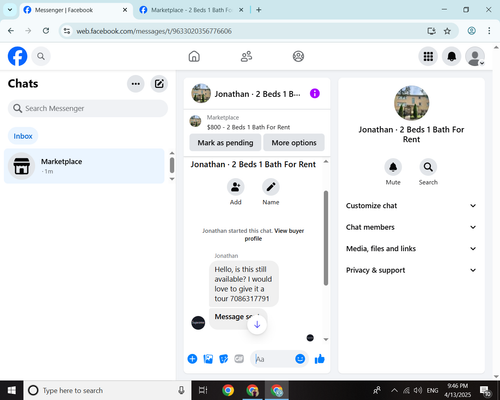Show hidden system tray icons

(x=394, y=390)
